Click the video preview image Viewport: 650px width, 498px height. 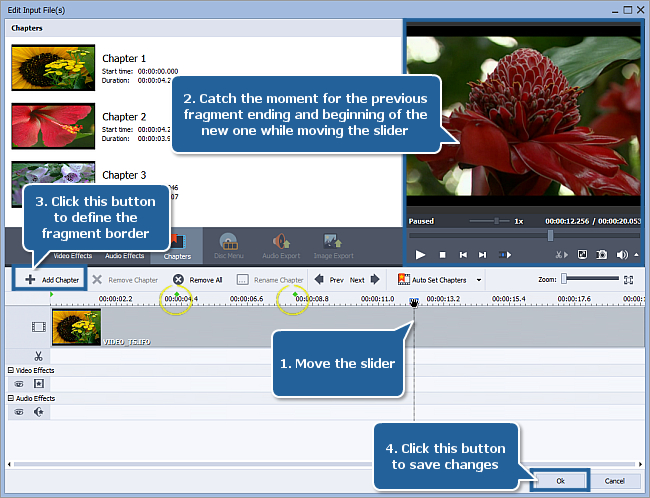click(x=523, y=116)
